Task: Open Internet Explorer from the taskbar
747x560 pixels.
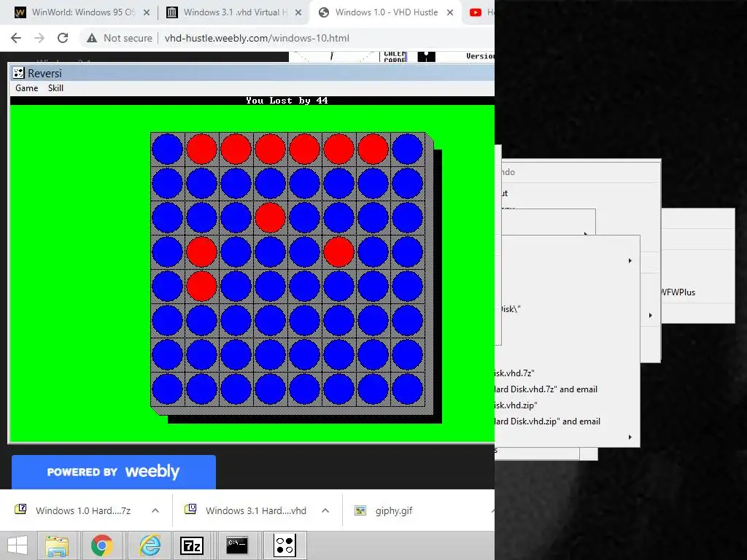Action: tap(150, 545)
